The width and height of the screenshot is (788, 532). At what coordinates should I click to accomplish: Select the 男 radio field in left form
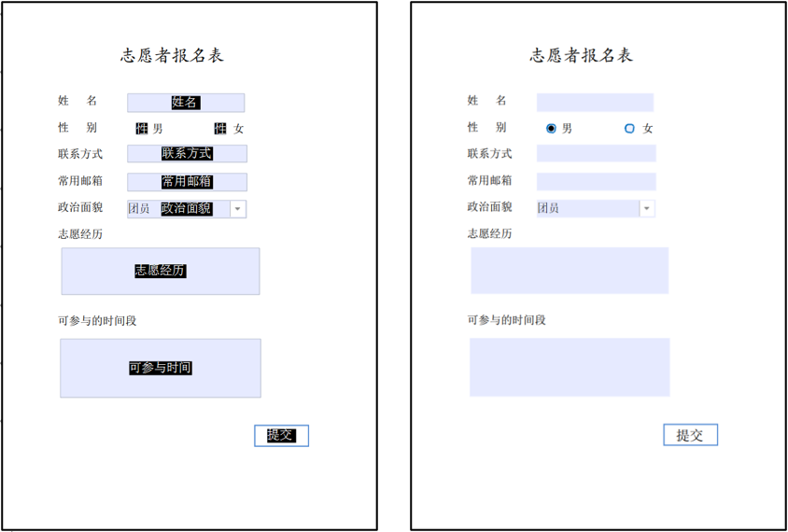pos(142,129)
